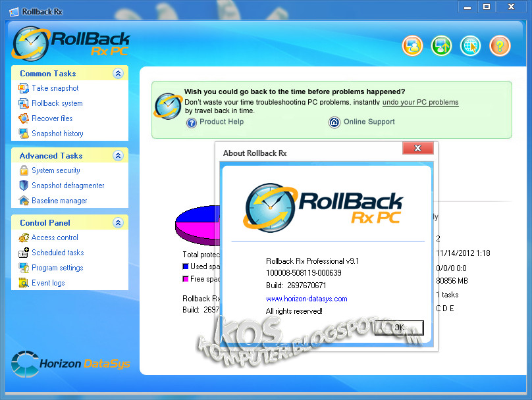The height and width of the screenshot is (400, 532).
Task: Click the Access control key icon
Action: (24, 238)
